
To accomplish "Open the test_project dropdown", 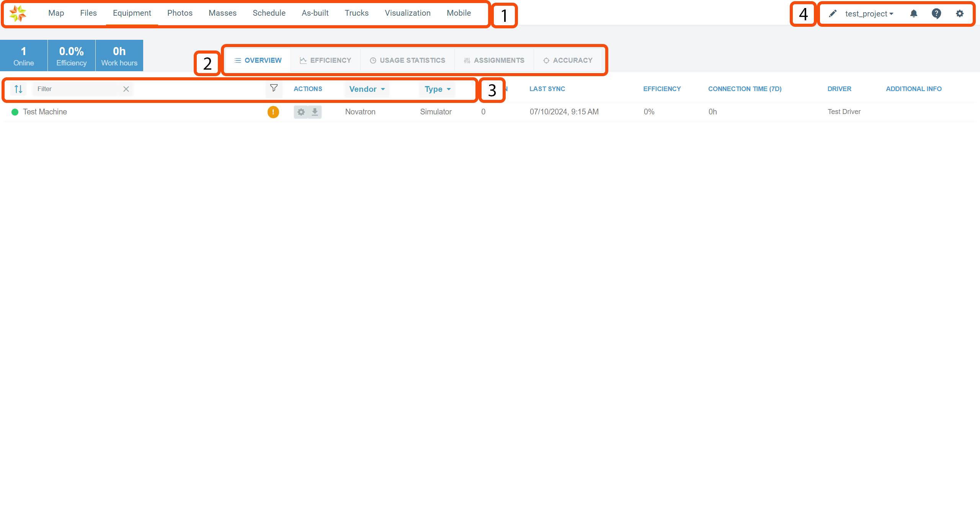I will coord(869,14).
